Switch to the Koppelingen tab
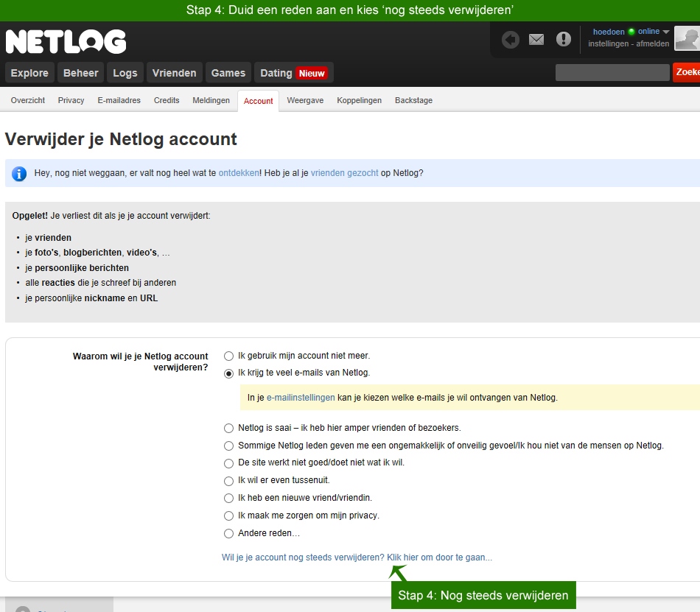This screenshot has width=700, height=612. coord(360,100)
